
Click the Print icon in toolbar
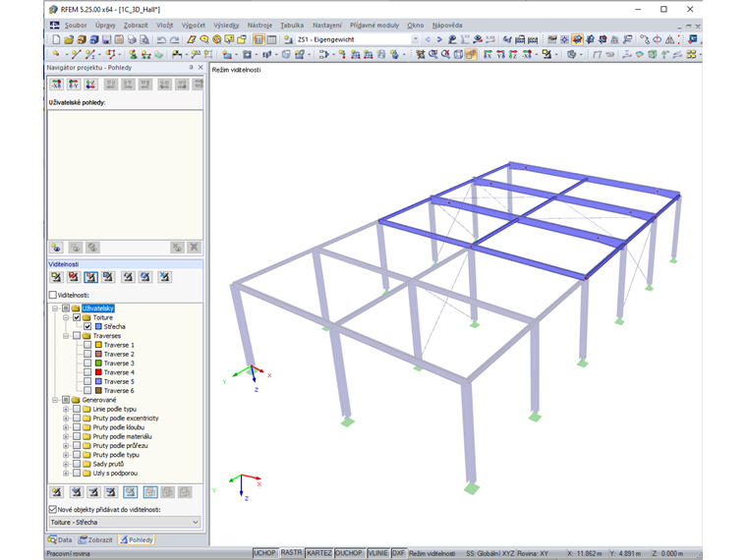[x=132, y=39]
